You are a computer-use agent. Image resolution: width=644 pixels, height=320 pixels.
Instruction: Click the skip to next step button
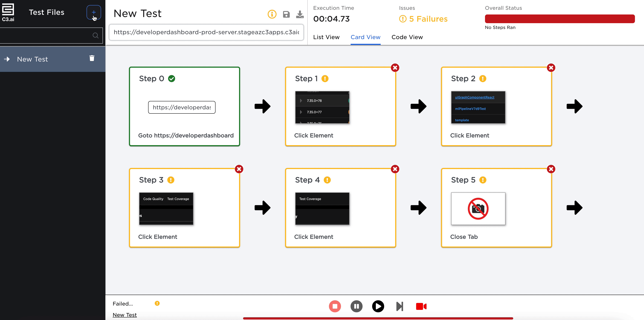click(x=400, y=306)
